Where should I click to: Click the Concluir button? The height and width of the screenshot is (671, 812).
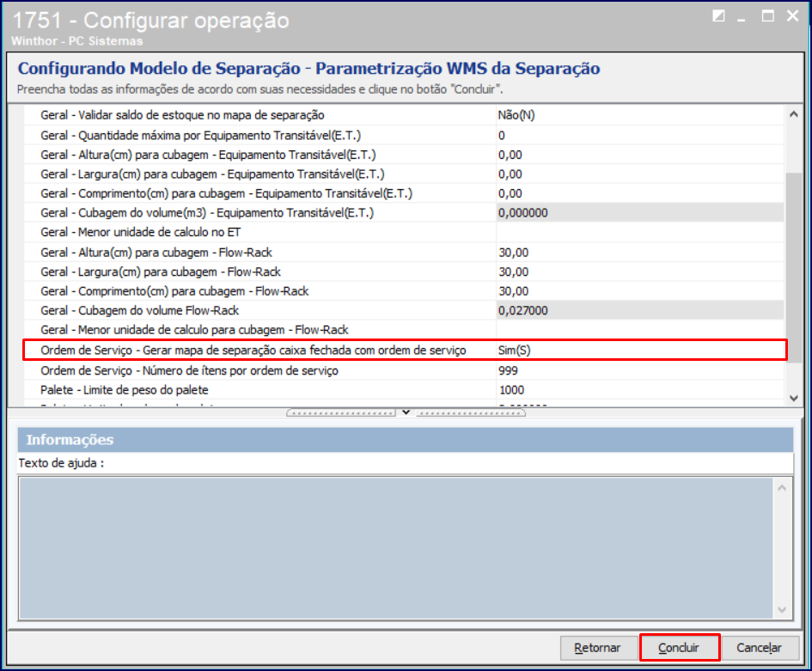(680, 647)
